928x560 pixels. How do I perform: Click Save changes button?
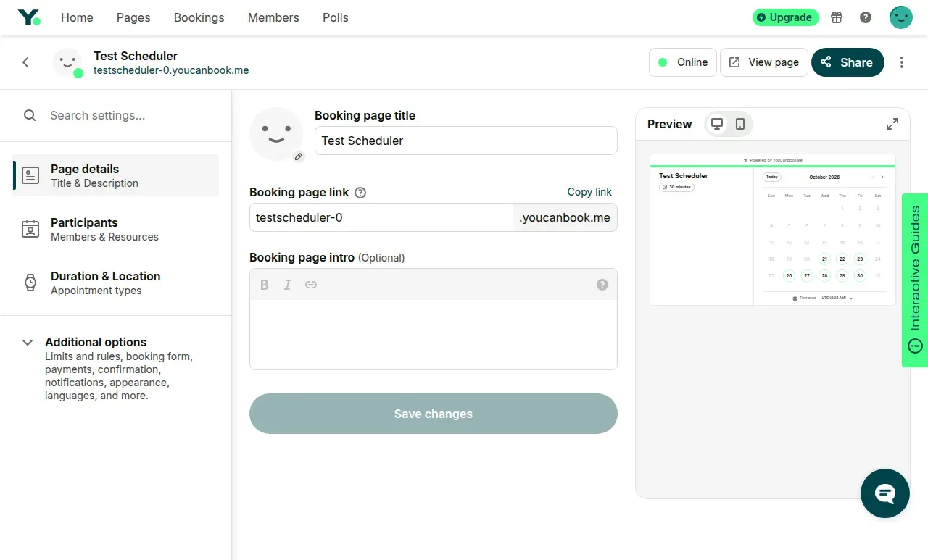click(x=434, y=414)
